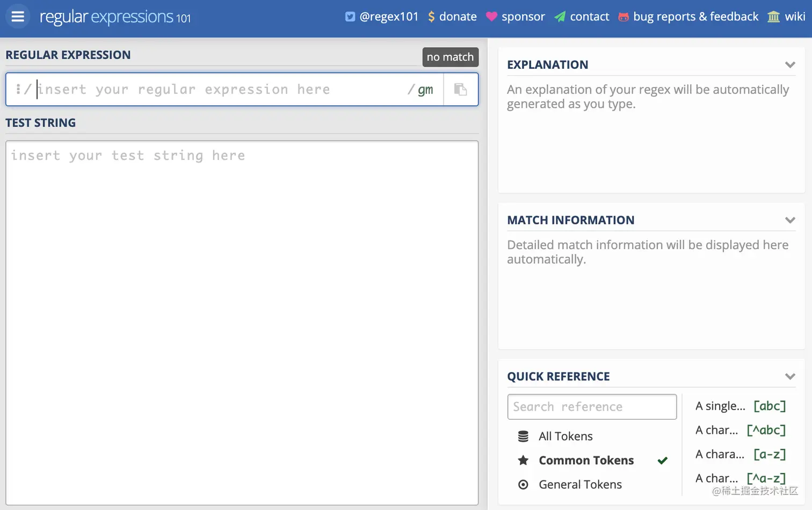Collapse the Explanation panel
This screenshot has height=510, width=812.
[790, 65]
